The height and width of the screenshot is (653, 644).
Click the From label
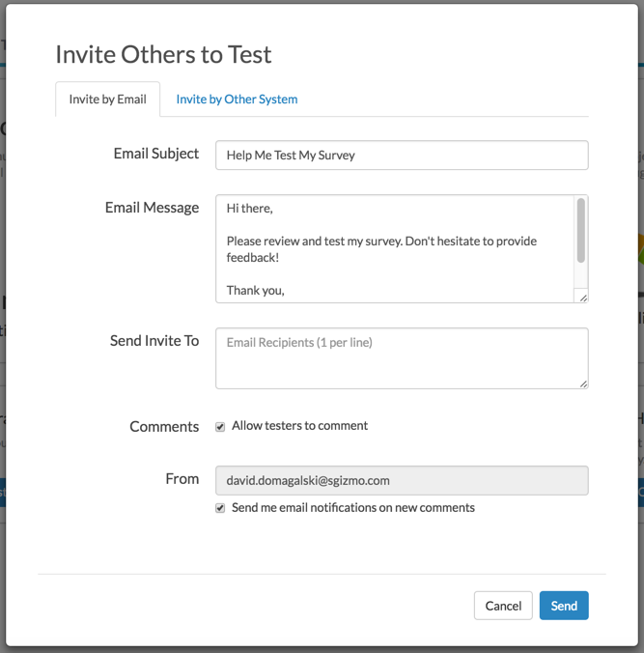tap(182, 479)
